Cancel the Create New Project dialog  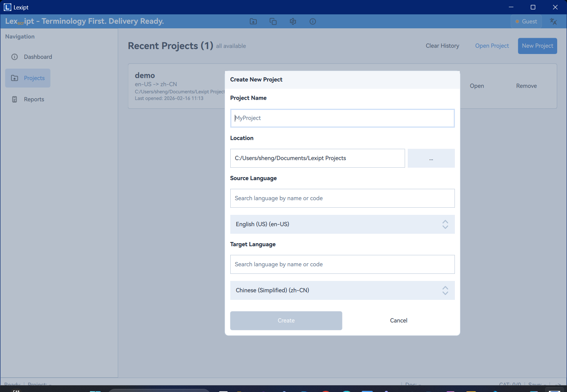pyautogui.click(x=398, y=321)
